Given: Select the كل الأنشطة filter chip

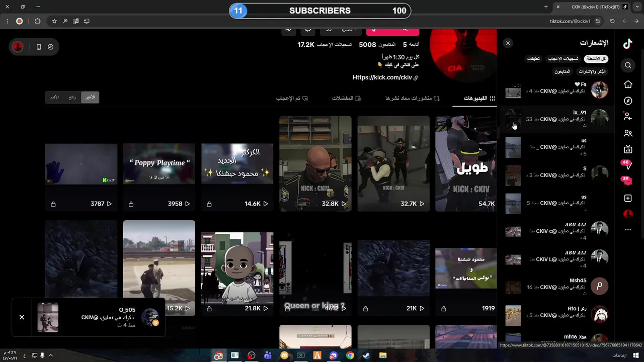Looking at the screenshot, I should click(596, 59).
